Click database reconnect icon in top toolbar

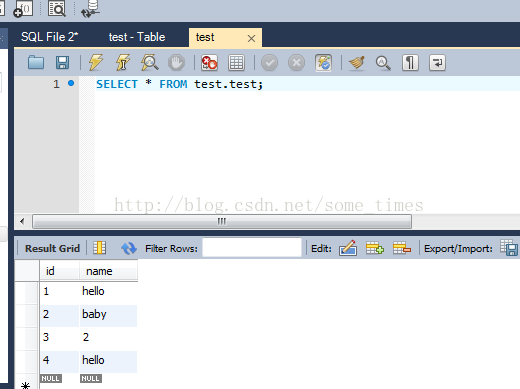click(x=90, y=9)
